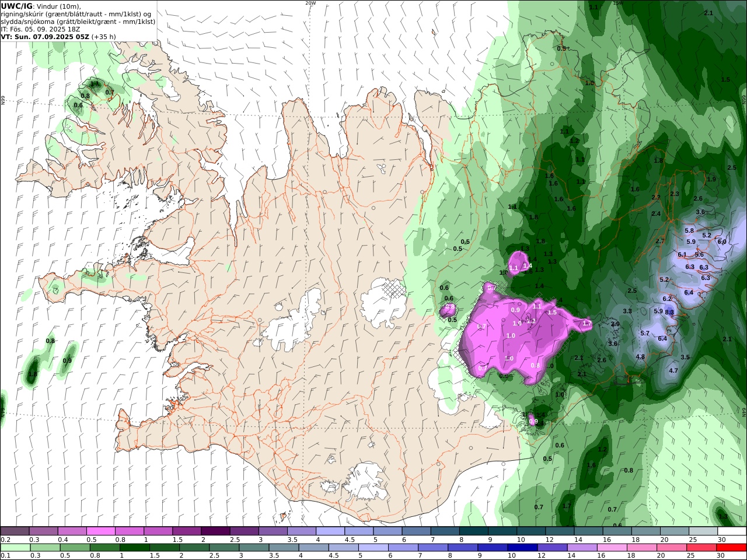Click the pale green 0.1 swatch in the rain legend
The image size is (747, 560).
(15, 548)
